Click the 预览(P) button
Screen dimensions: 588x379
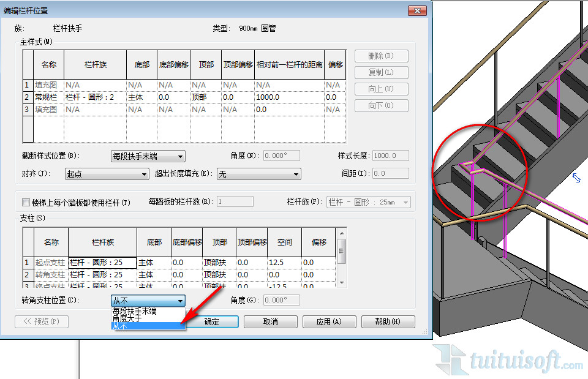(42, 321)
